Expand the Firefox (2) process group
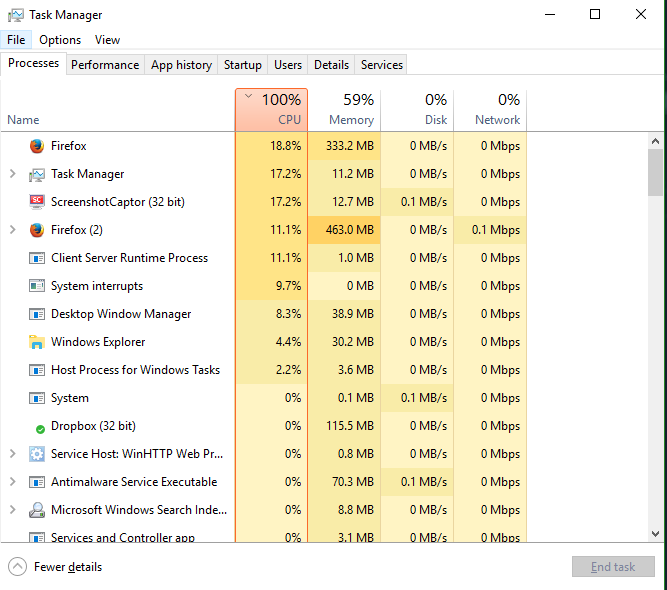 [x=13, y=230]
